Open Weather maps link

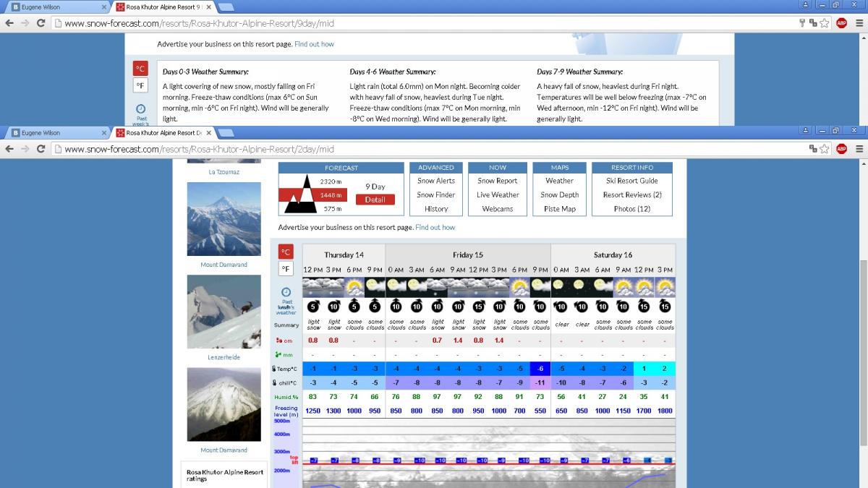pos(559,181)
